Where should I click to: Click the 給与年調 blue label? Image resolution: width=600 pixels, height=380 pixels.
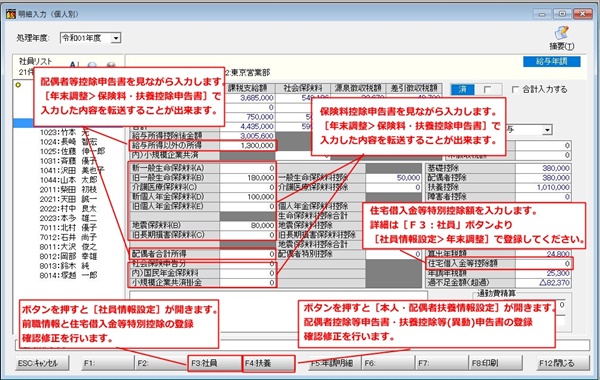[551, 62]
